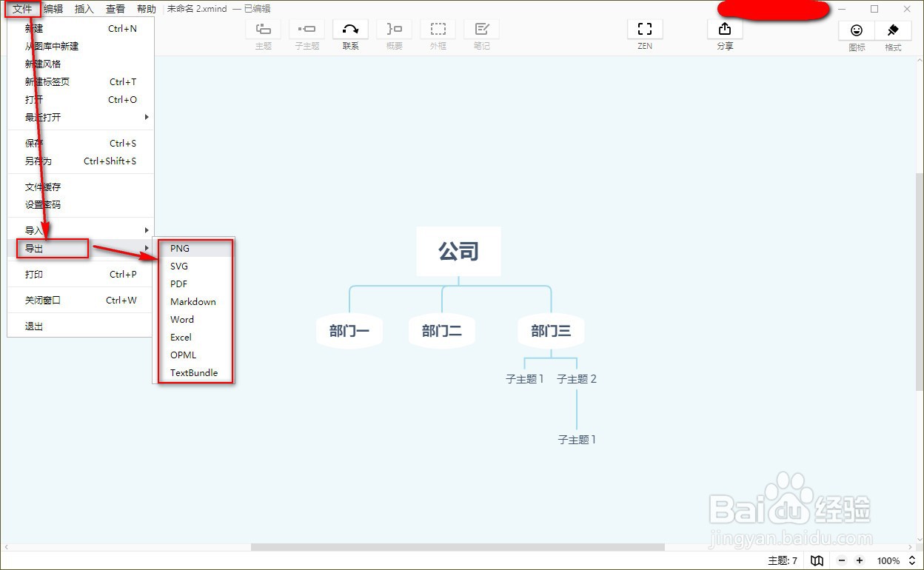Open the map overview icon in the status bar
The width and height of the screenshot is (924, 570).
[817, 560]
